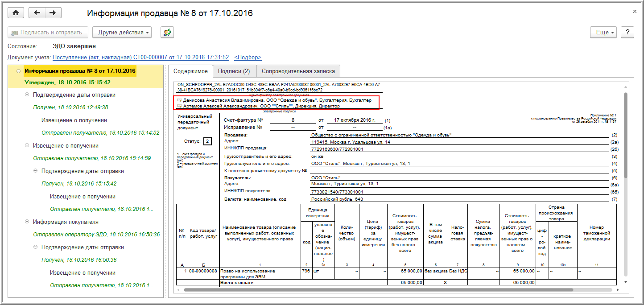Click the document's vertical scrollbar
The image size is (644, 305).
(625, 136)
